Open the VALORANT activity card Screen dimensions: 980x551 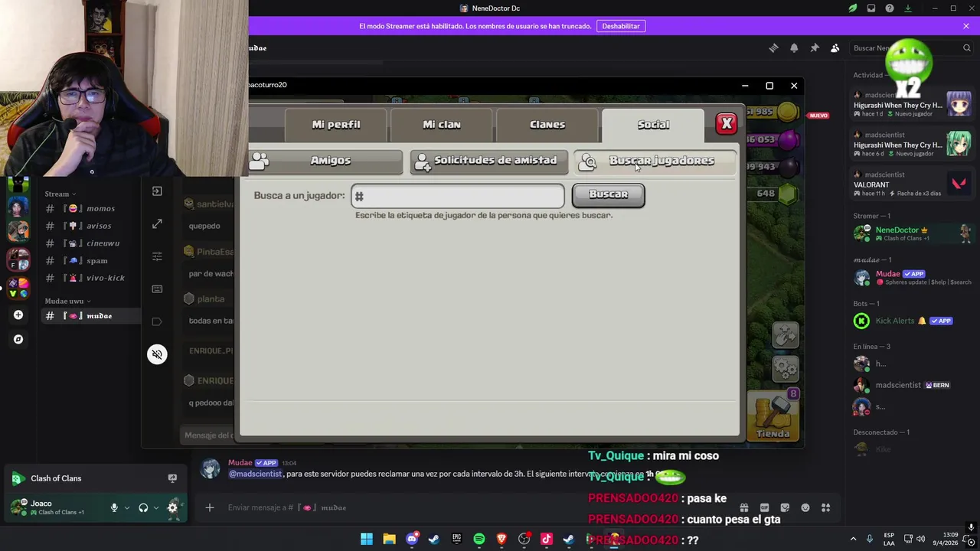pos(913,184)
